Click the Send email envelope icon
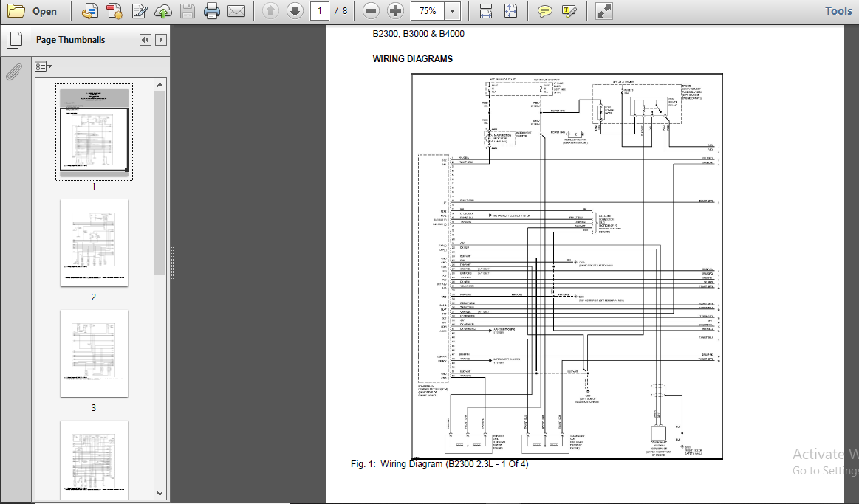 click(x=236, y=11)
